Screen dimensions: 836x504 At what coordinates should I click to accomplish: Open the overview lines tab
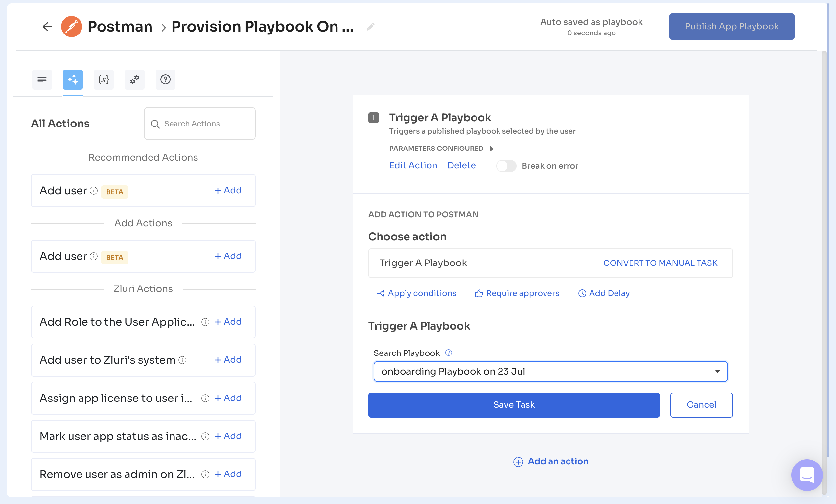(42, 80)
